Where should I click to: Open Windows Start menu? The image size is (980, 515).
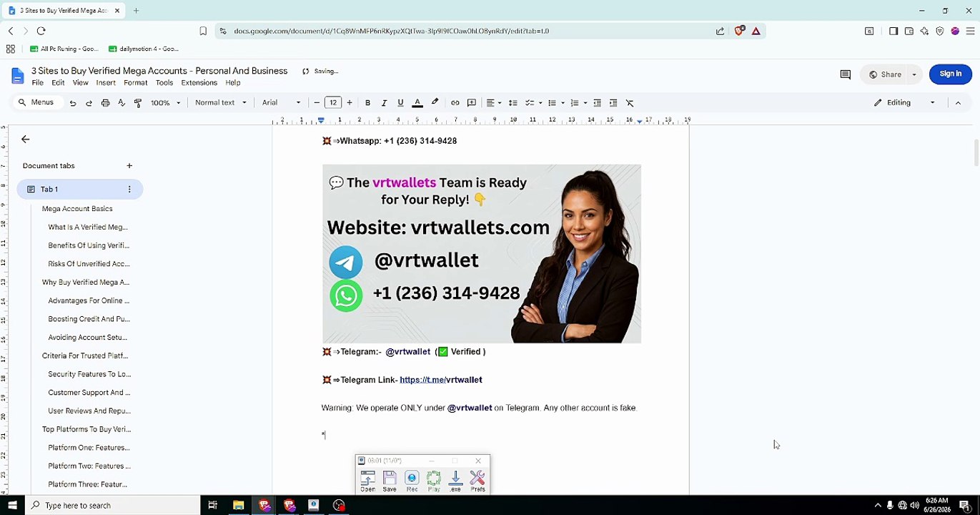pos(12,506)
